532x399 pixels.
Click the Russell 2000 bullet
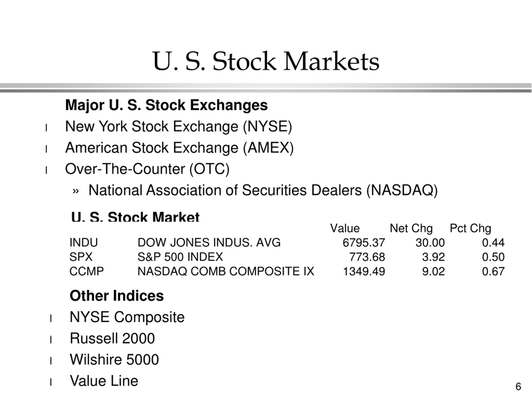[112, 338]
